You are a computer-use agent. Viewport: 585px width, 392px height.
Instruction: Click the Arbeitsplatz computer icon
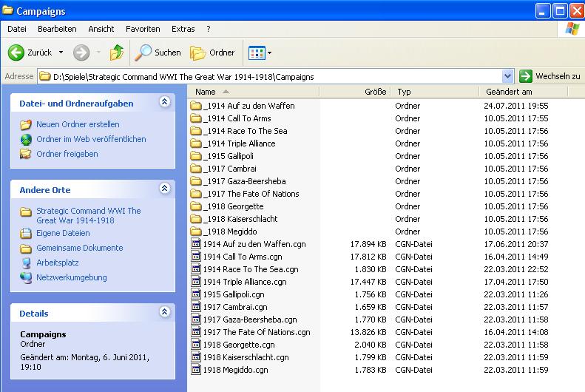(x=26, y=263)
